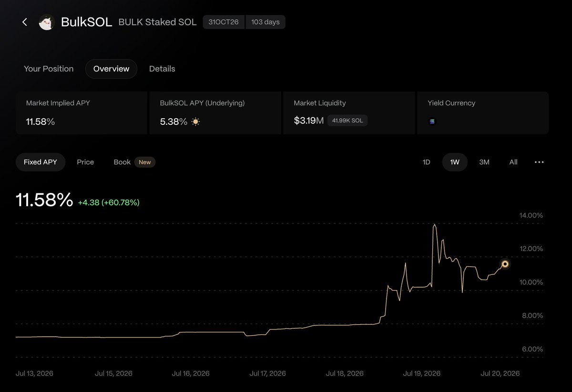The width and height of the screenshot is (572, 392).
Task: Click the 5.38% underlying APY value
Action: pos(174,121)
